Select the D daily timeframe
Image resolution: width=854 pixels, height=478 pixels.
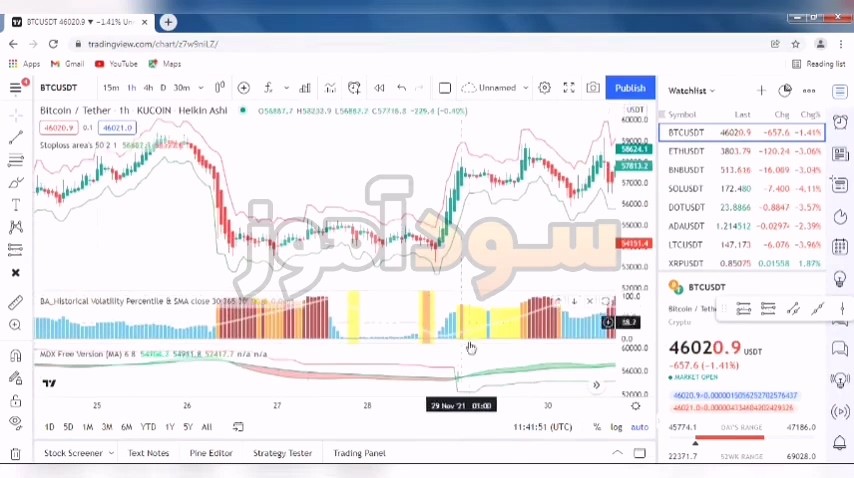162,88
